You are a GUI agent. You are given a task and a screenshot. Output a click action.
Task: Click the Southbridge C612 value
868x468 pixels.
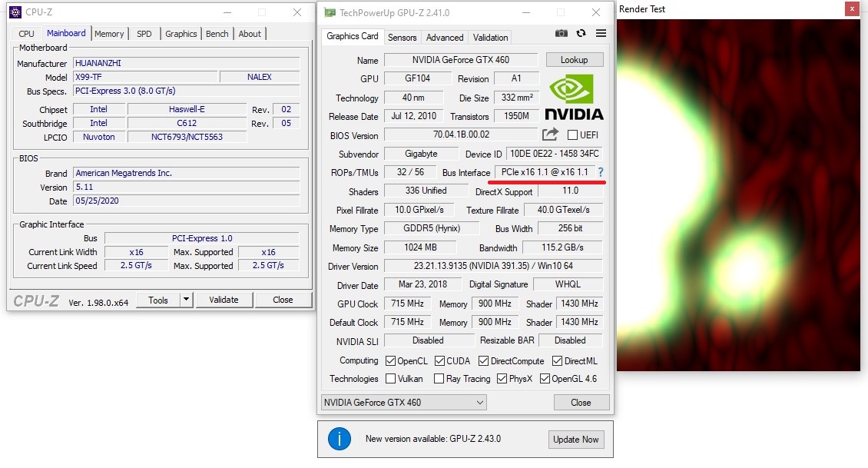tap(187, 123)
